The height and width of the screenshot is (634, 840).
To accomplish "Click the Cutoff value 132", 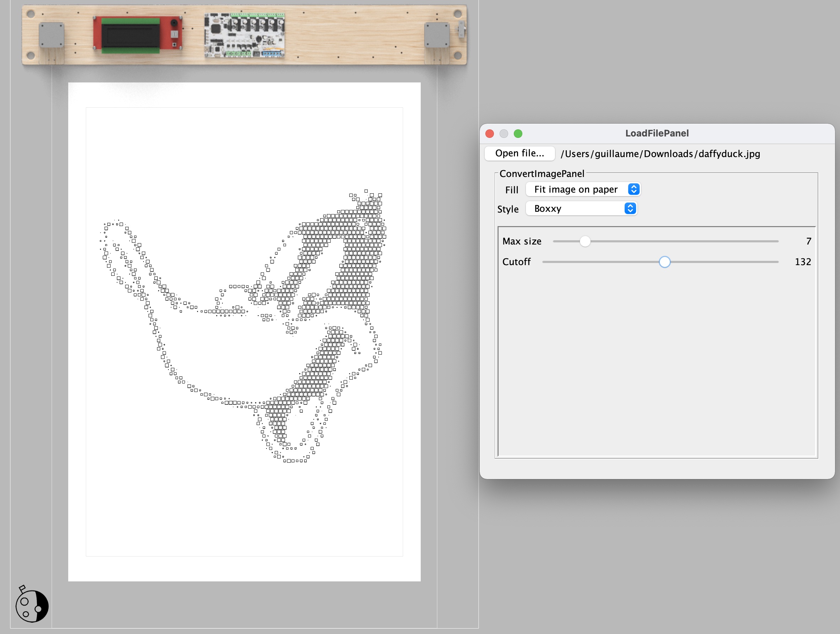I will tap(803, 262).
